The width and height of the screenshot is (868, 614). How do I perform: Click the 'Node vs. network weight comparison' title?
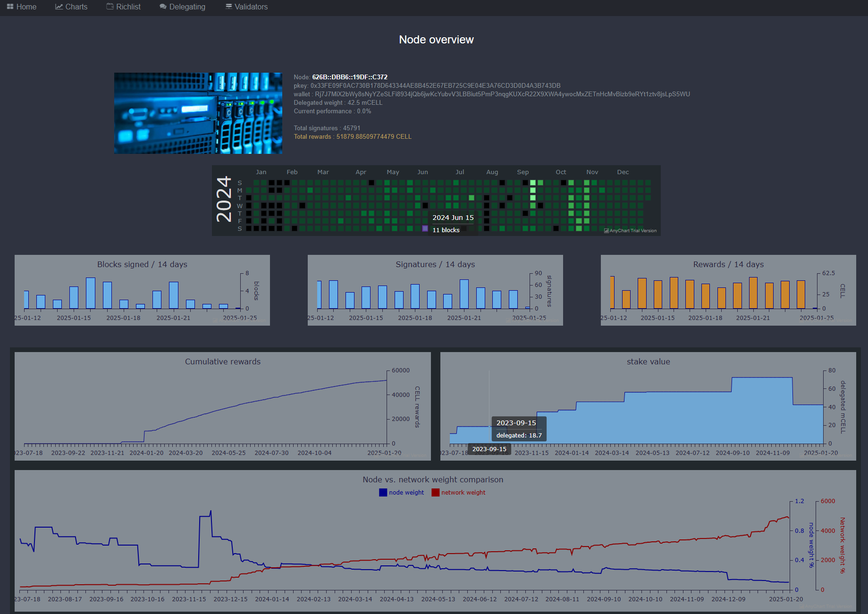[x=433, y=479]
